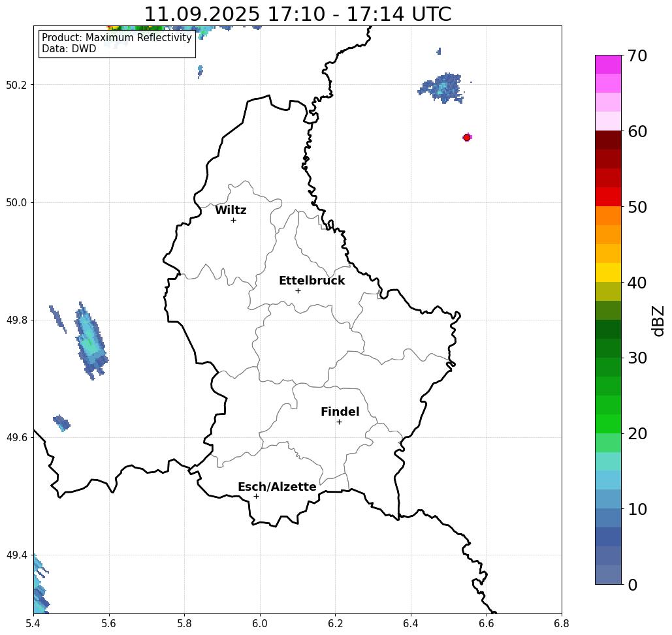Click the longitude tick label 5.8
Image resolution: width=672 pixels, height=635 pixels.
184,623
